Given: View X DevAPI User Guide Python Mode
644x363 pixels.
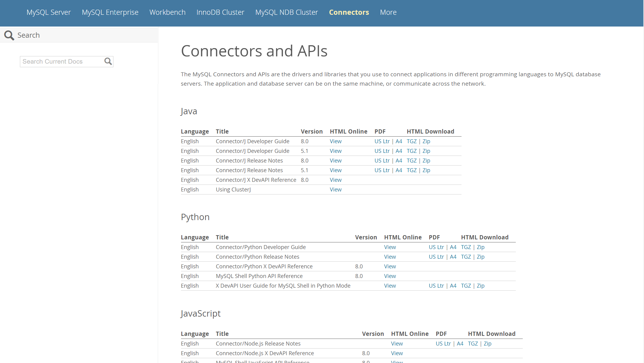Looking at the screenshot, I should (x=389, y=286).
